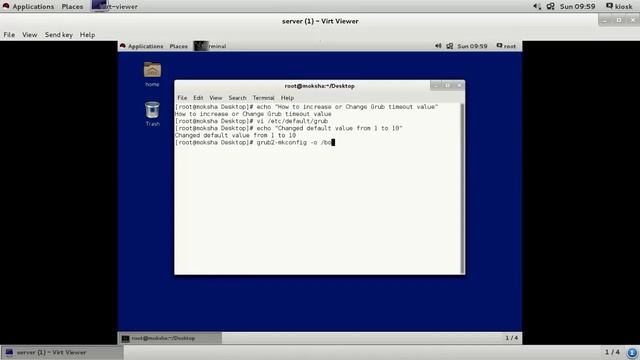Open the guest root user menu

pyautogui.click(x=506, y=46)
